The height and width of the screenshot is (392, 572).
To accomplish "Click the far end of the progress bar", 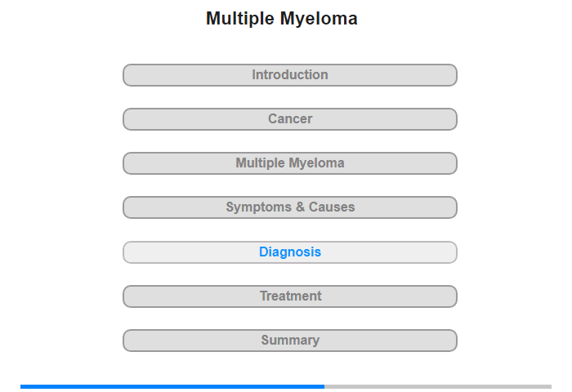I will click(549, 386).
